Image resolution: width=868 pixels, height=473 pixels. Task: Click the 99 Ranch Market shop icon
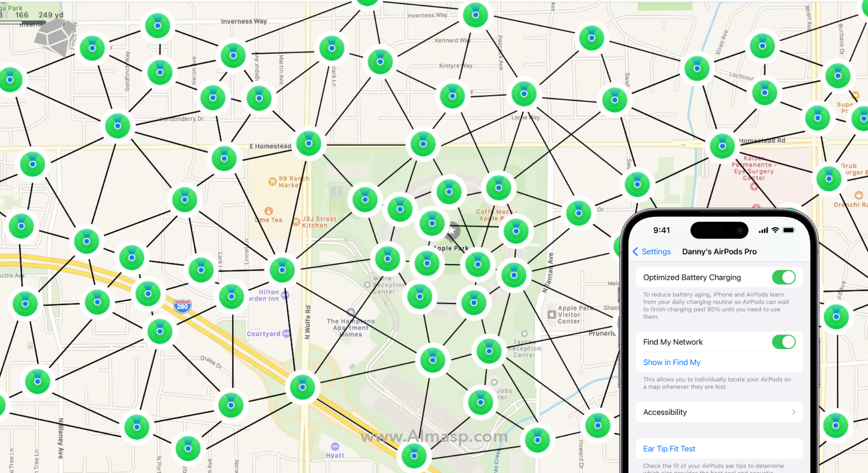272,181
